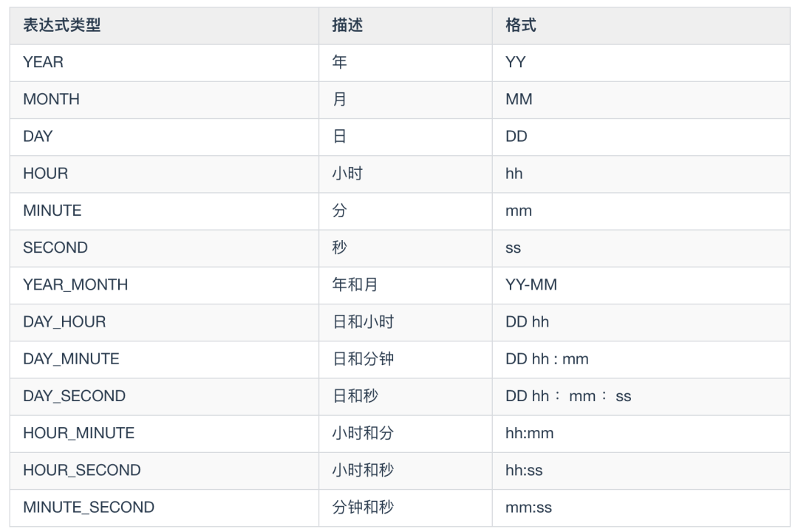Image resolution: width=798 pixels, height=532 pixels.
Task: Select the DAY_SECOND cell
Action: click(75, 396)
